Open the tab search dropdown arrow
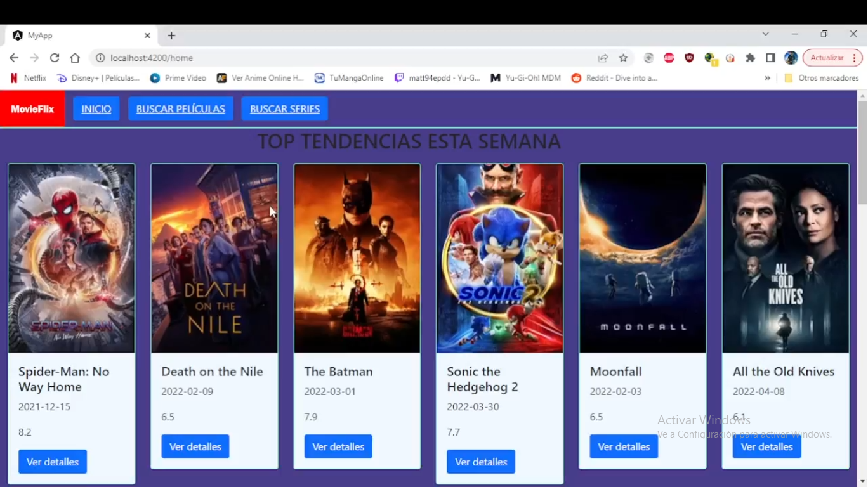The height and width of the screenshot is (487, 868). 766,34
